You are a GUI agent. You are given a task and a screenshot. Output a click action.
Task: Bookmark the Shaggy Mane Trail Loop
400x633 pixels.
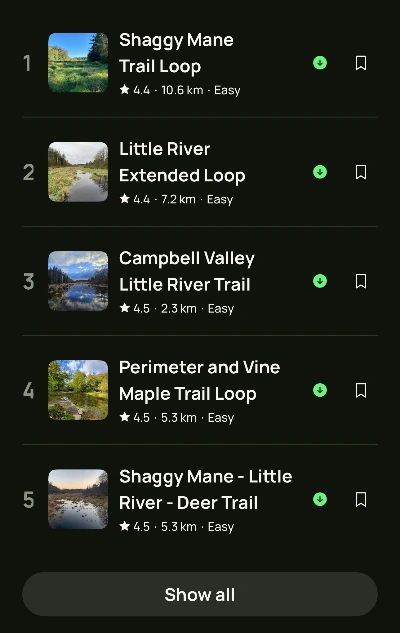pos(361,63)
